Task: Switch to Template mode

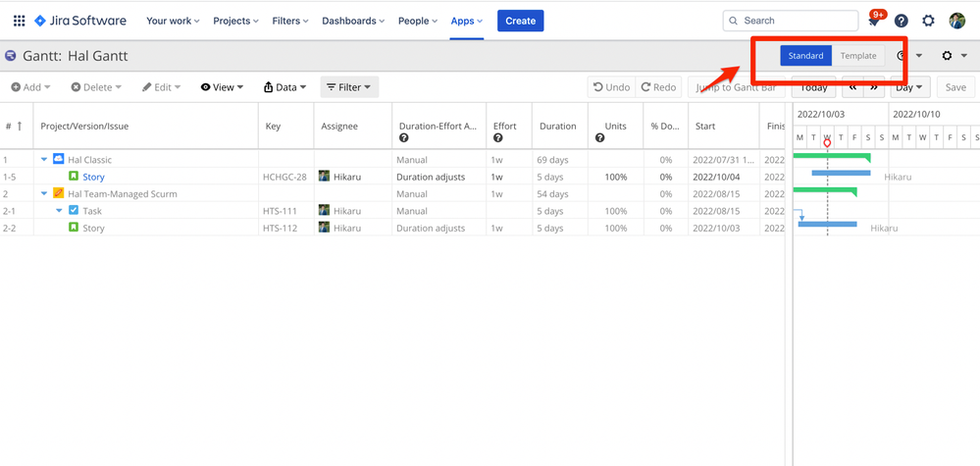Action: click(858, 56)
